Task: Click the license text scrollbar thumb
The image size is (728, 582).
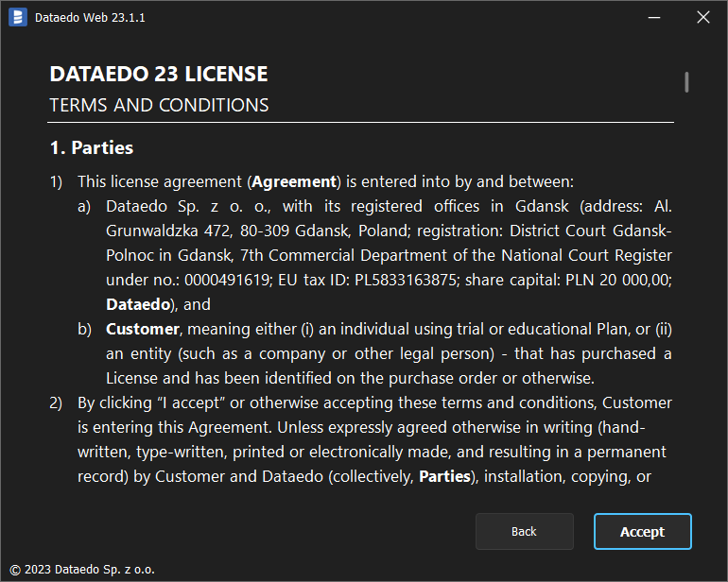Action: [687, 82]
